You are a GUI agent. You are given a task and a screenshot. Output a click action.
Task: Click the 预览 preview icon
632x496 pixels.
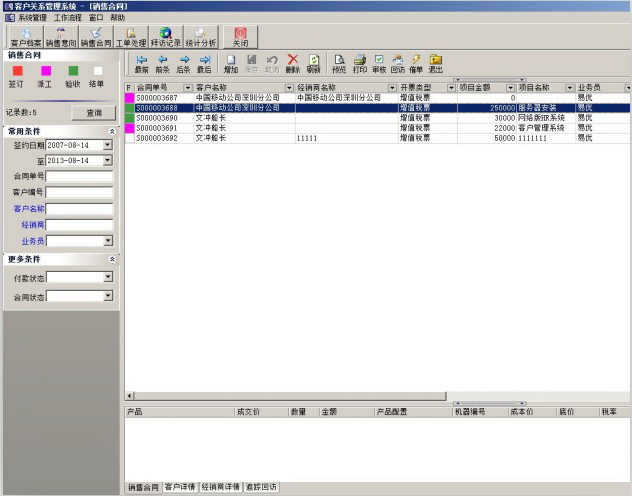point(339,64)
